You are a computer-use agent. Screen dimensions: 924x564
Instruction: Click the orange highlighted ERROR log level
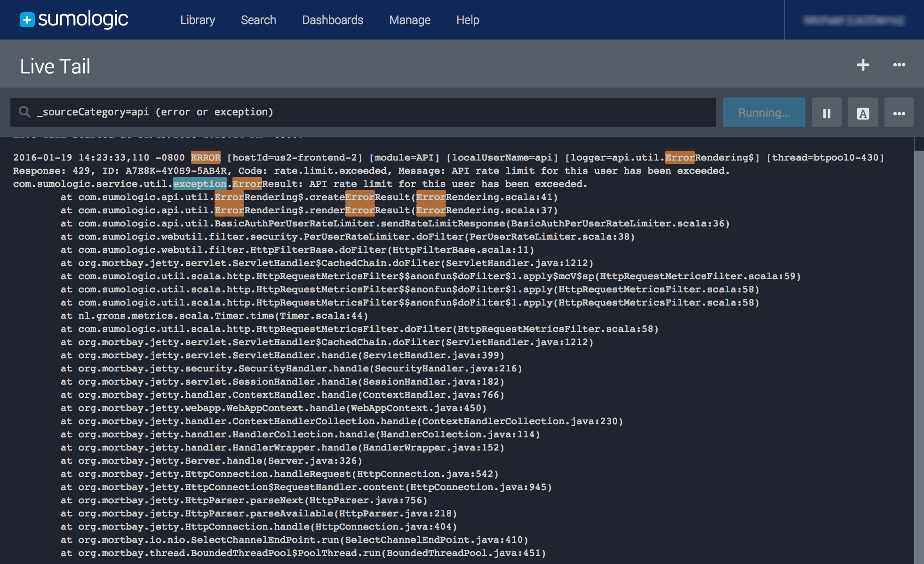coord(206,158)
